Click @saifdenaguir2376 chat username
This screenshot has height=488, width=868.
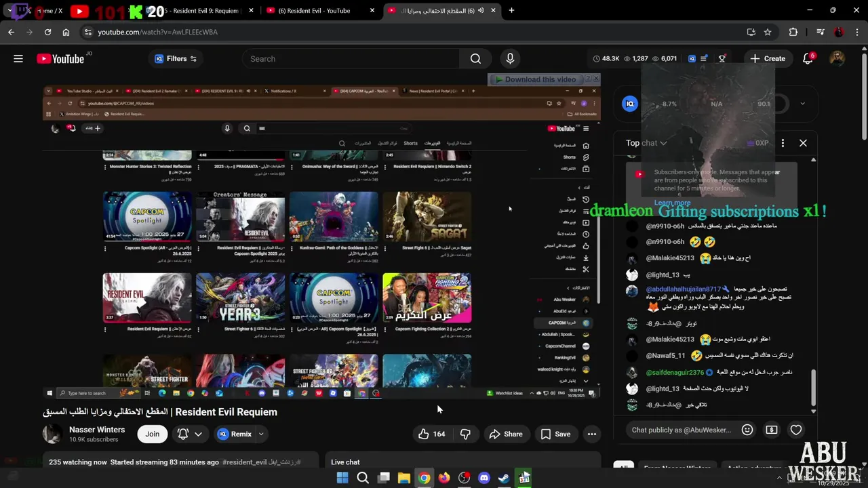[x=675, y=373]
